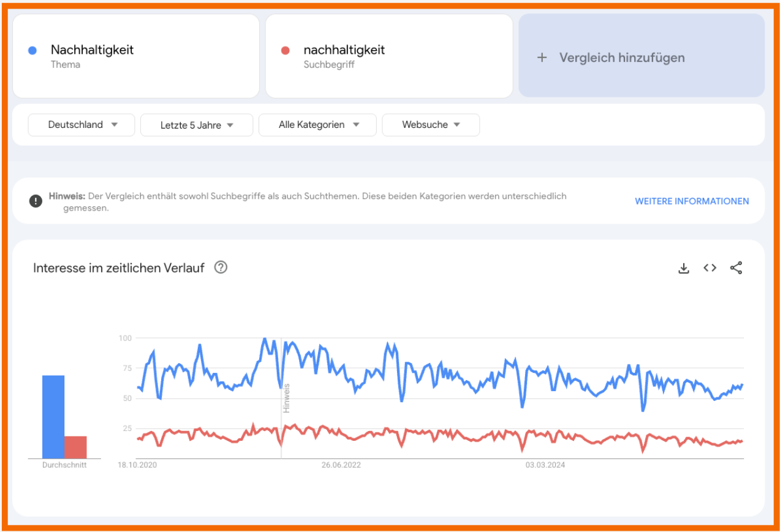Edit the nachhaltigkeit Suchbegriff card
The height and width of the screenshot is (532, 780).
pos(388,56)
